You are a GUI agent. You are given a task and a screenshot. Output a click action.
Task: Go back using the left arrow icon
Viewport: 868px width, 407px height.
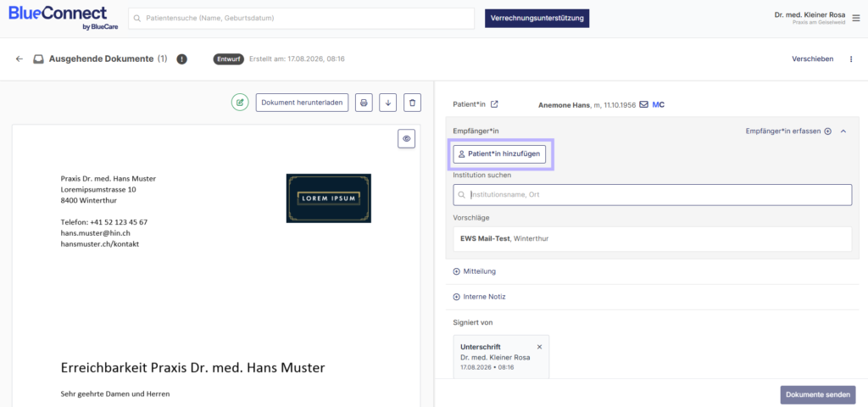19,59
